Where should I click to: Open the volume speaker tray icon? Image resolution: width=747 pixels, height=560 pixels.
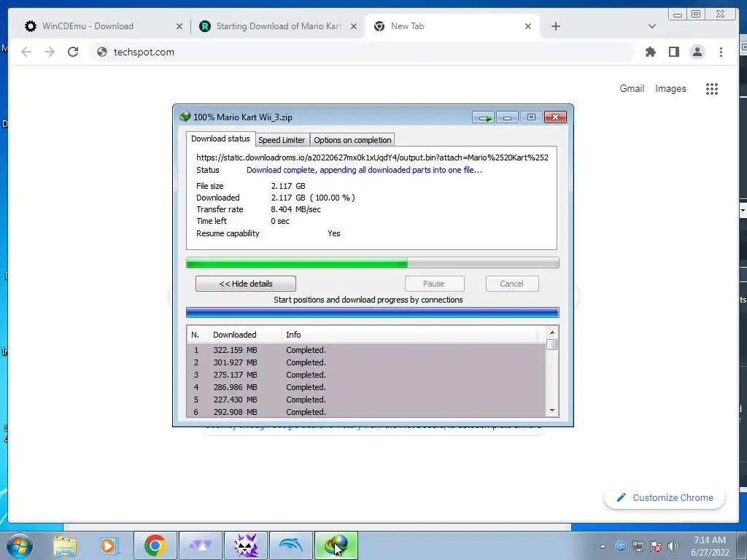(673, 546)
